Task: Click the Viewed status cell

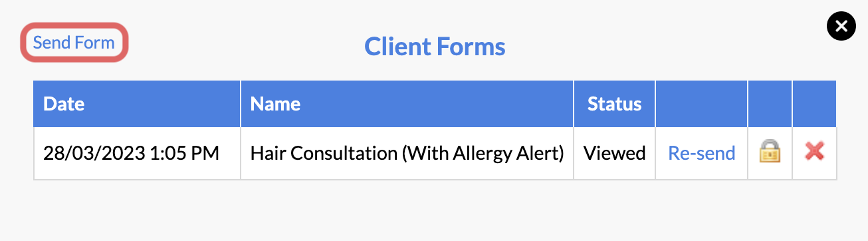Action: (615, 154)
